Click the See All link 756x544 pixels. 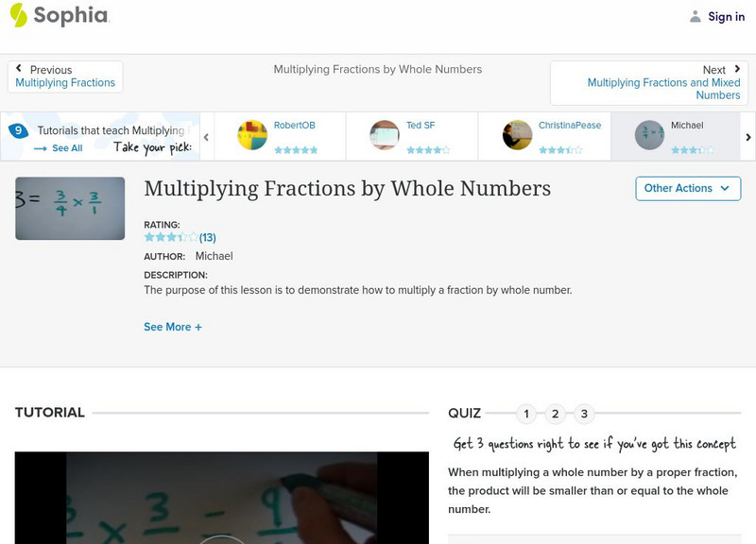(x=66, y=148)
